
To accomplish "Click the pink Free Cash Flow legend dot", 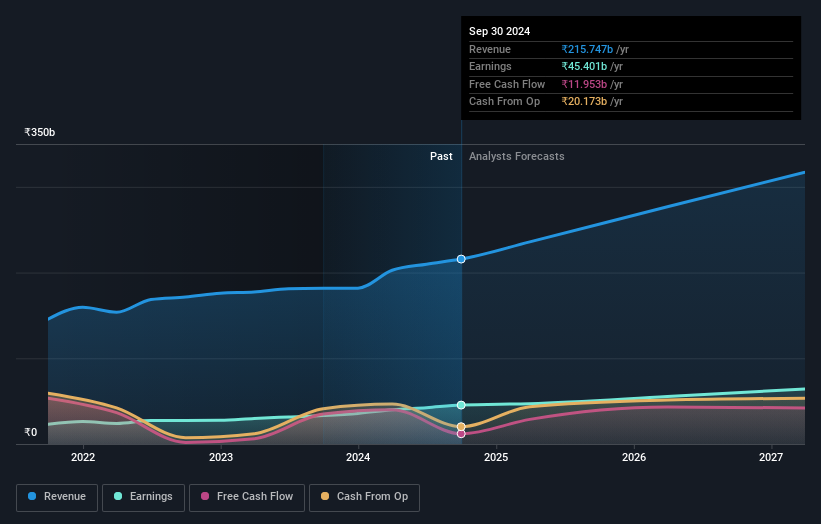I will [205, 496].
